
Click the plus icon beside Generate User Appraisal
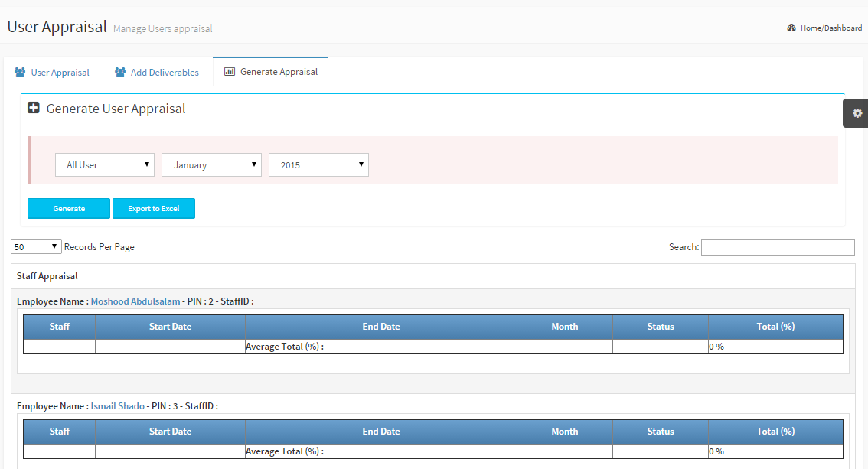point(34,109)
